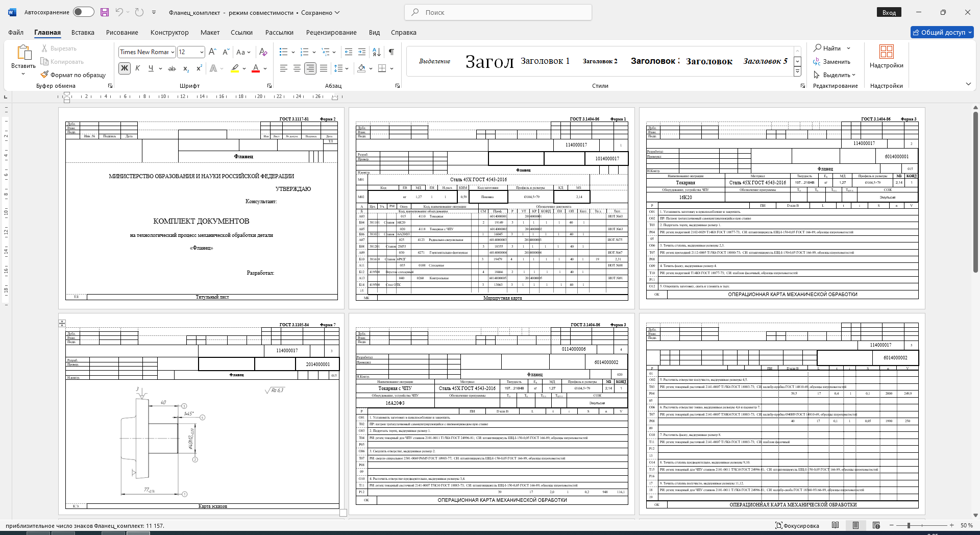Click the Общий доступ button
The image size is (980, 535).
(942, 32)
